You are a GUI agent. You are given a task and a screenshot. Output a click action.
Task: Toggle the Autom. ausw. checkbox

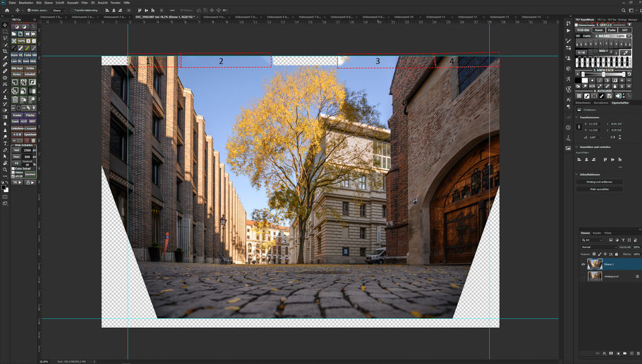tap(30, 11)
